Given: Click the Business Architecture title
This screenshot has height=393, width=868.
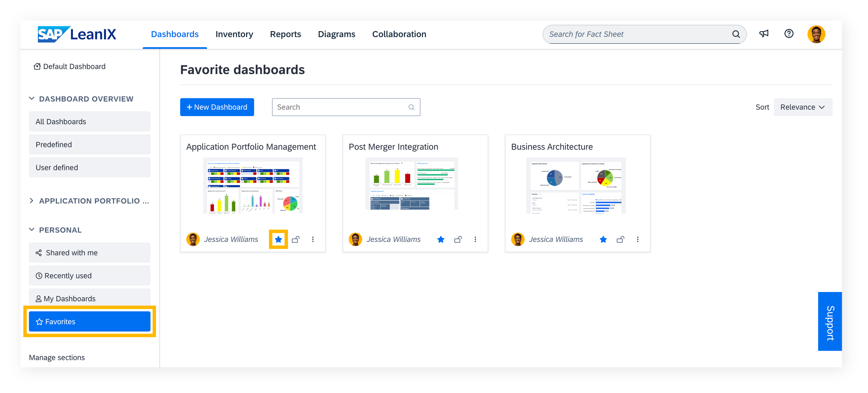Looking at the screenshot, I should coord(552,147).
